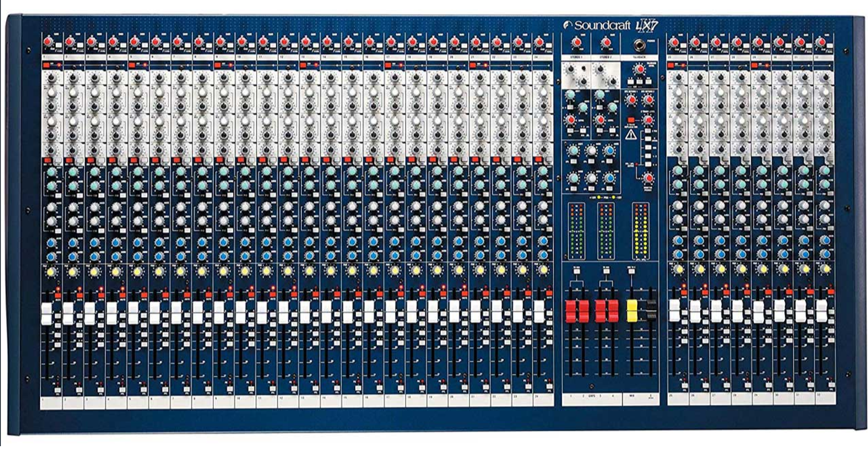Adjust the Aux Return 1 knob

(631, 100)
